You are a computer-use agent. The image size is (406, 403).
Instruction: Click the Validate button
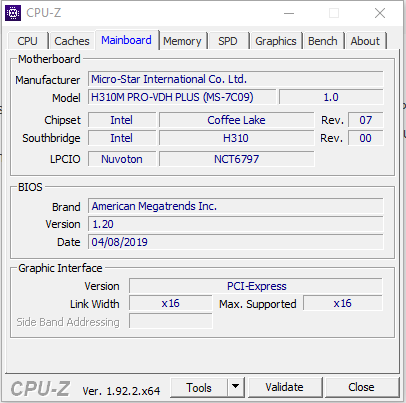click(285, 387)
